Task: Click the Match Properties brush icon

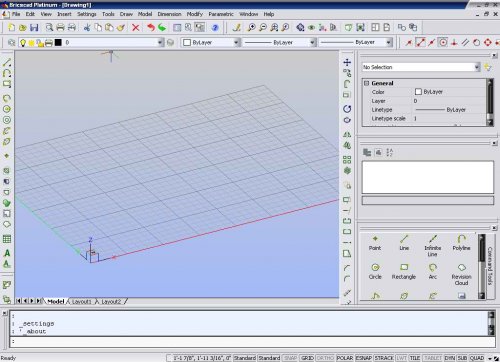Action: [121, 27]
